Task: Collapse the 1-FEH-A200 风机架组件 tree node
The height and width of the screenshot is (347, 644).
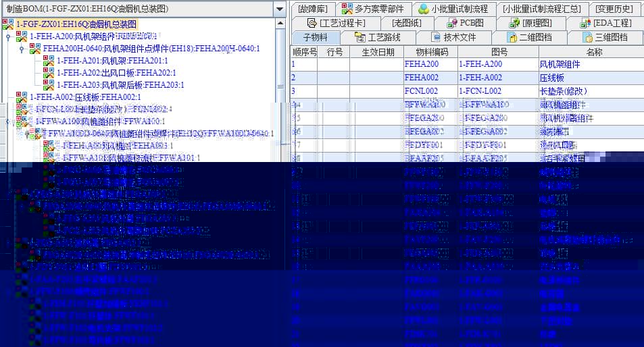Action: pos(8,37)
